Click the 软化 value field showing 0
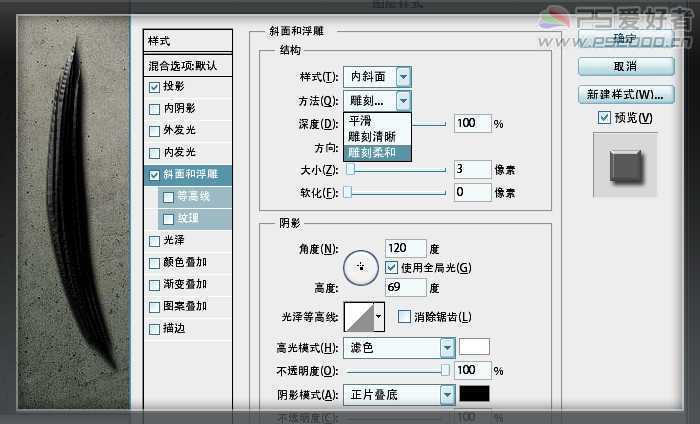700x424 pixels. [473, 192]
